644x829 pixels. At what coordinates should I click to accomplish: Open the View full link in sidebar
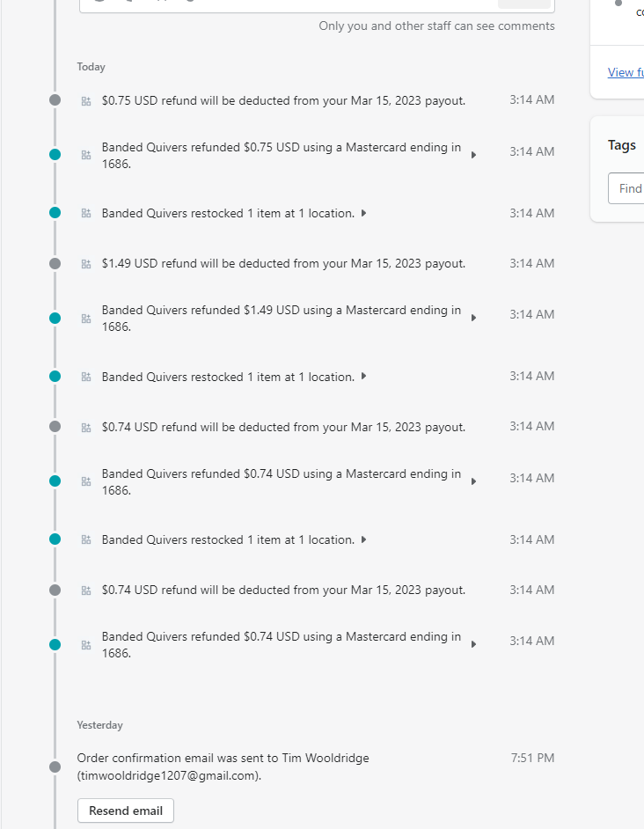click(626, 72)
